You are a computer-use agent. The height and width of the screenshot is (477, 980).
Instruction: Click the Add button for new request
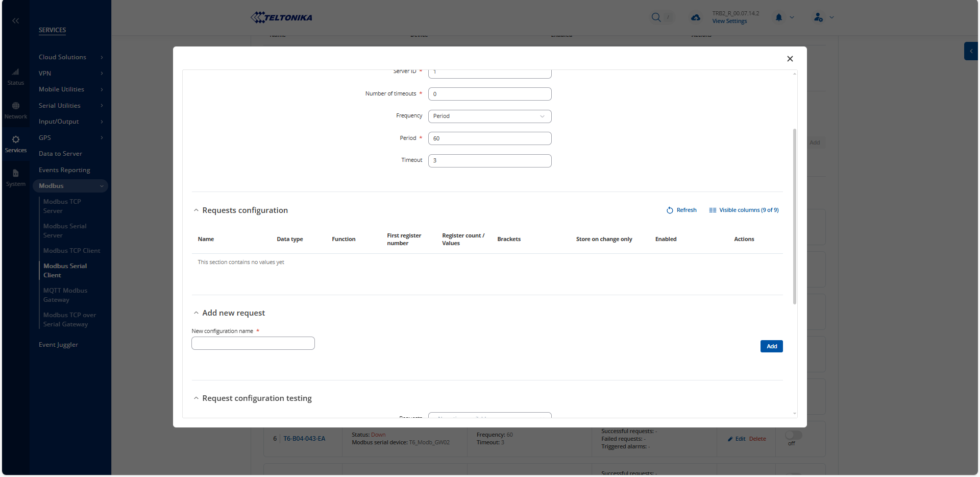(771, 346)
